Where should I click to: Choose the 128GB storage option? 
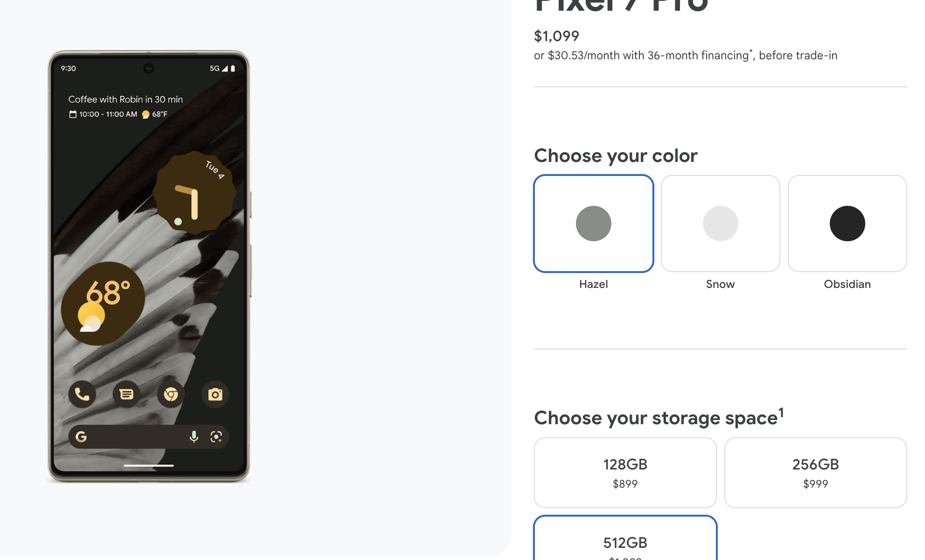[x=625, y=473]
